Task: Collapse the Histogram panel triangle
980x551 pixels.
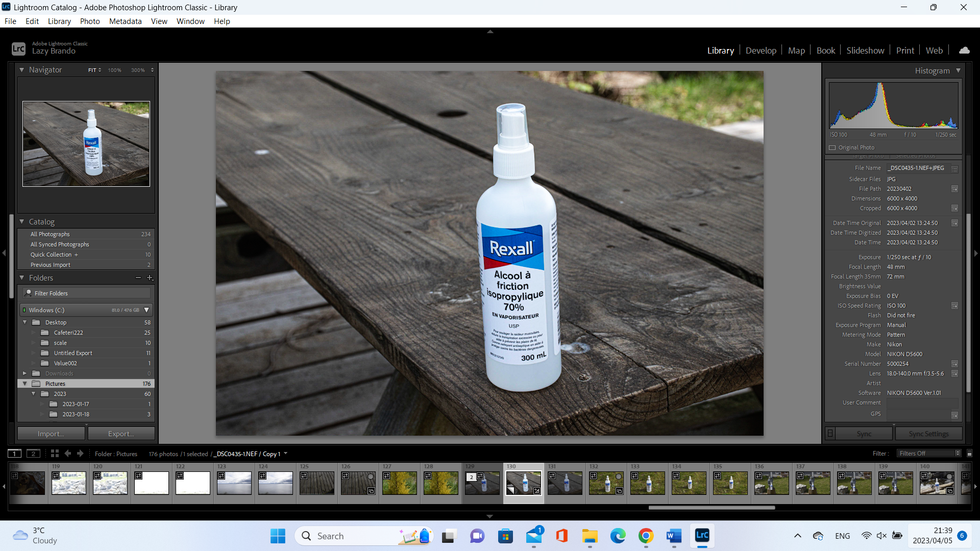Action: pyautogui.click(x=959, y=71)
